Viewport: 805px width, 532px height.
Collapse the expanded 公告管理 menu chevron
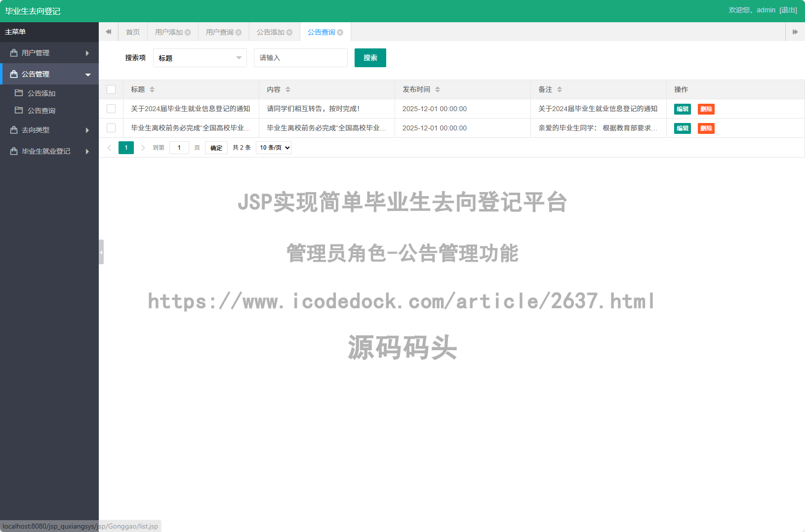click(88, 74)
